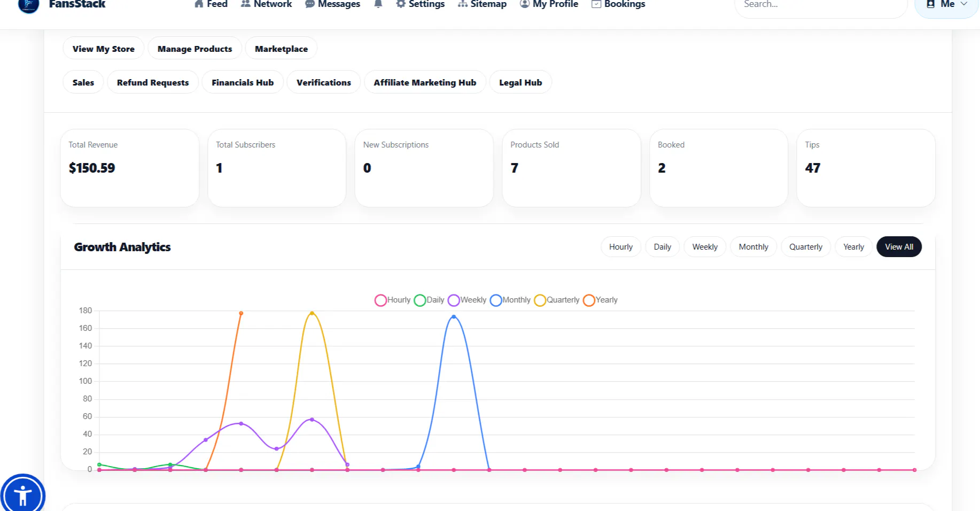Image resolution: width=980 pixels, height=511 pixels.
Task: Open Verifications
Action: [324, 82]
